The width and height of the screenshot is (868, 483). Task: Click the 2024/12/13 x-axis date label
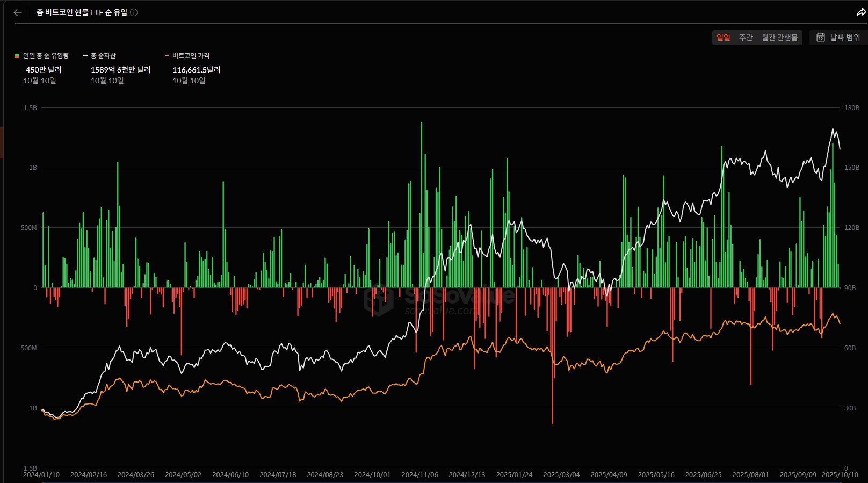tap(467, 475)
